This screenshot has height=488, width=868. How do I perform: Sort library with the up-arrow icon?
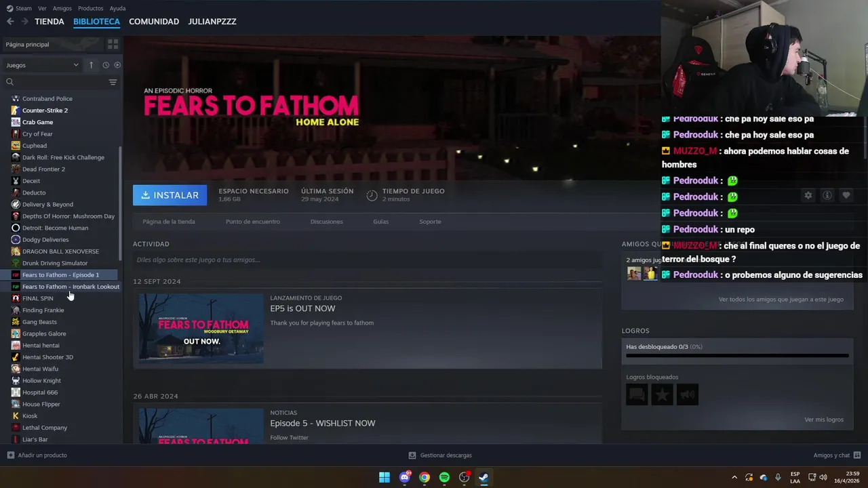coord(91,65)
